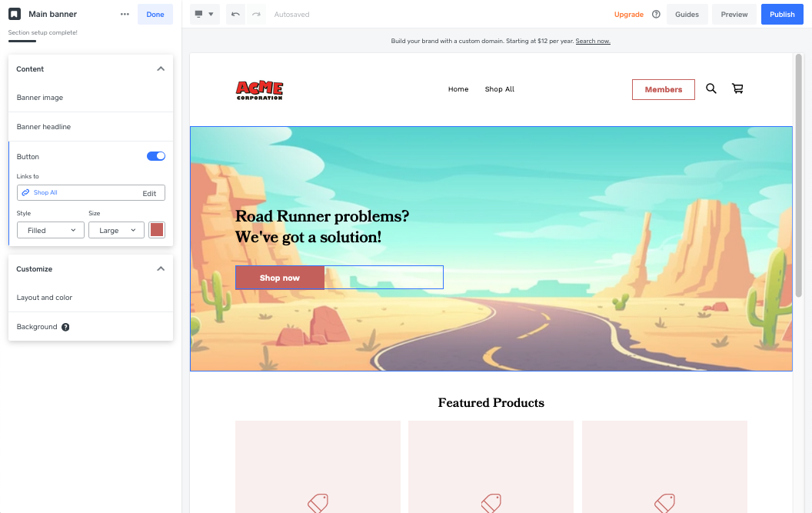Open the device view dropdown
Viewport: 812px width, 513px height.
(x=205, y=14)
